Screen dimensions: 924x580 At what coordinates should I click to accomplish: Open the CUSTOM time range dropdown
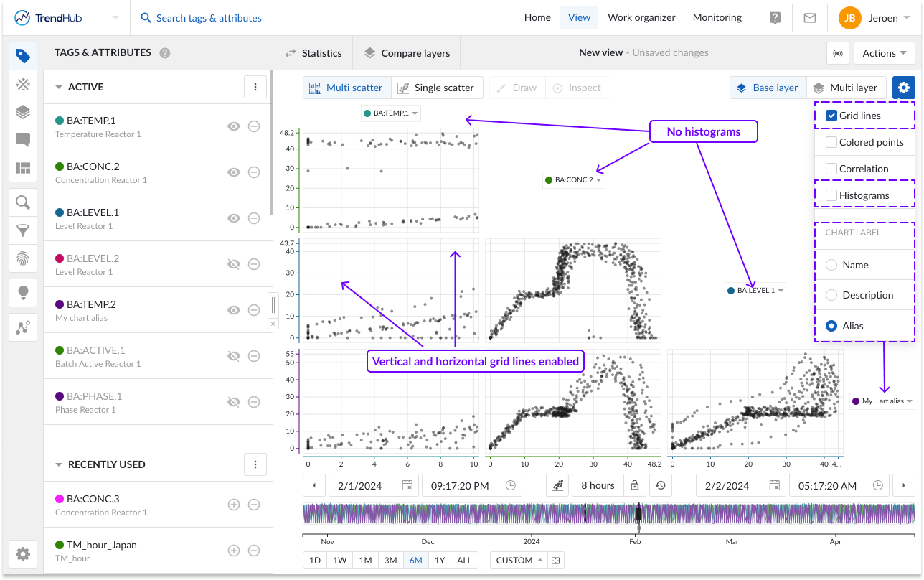point(518,559)
